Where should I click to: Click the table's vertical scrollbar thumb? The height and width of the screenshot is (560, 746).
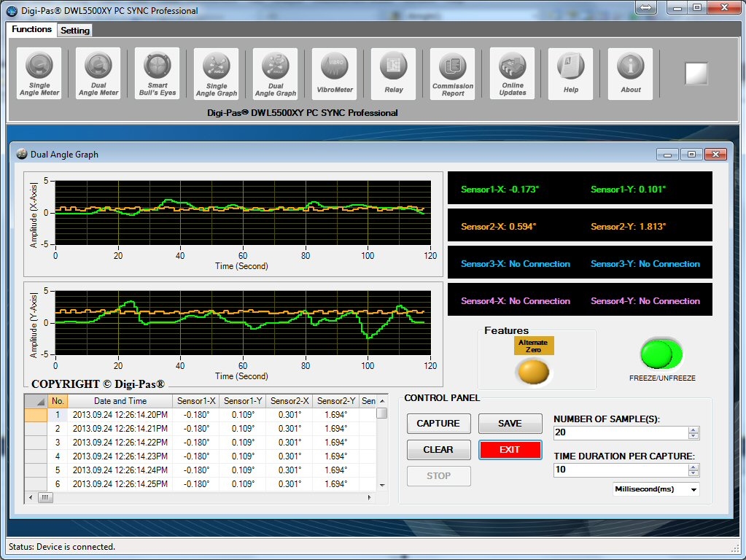click(381, 413)
